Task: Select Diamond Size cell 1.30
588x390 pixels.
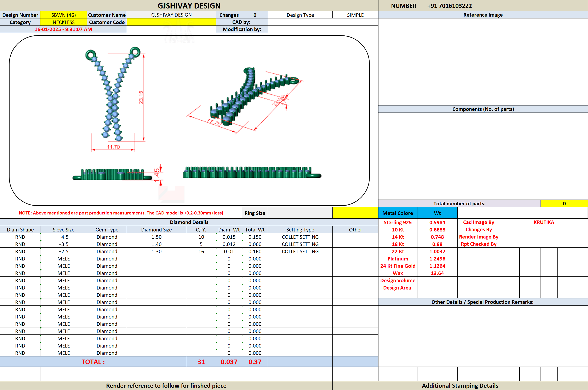Action: [156, 251]
